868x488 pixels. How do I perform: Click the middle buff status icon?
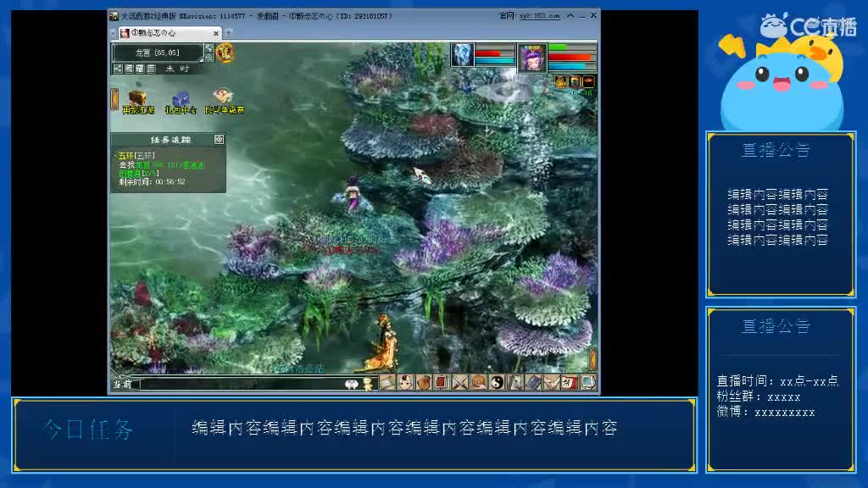[575, 82]
